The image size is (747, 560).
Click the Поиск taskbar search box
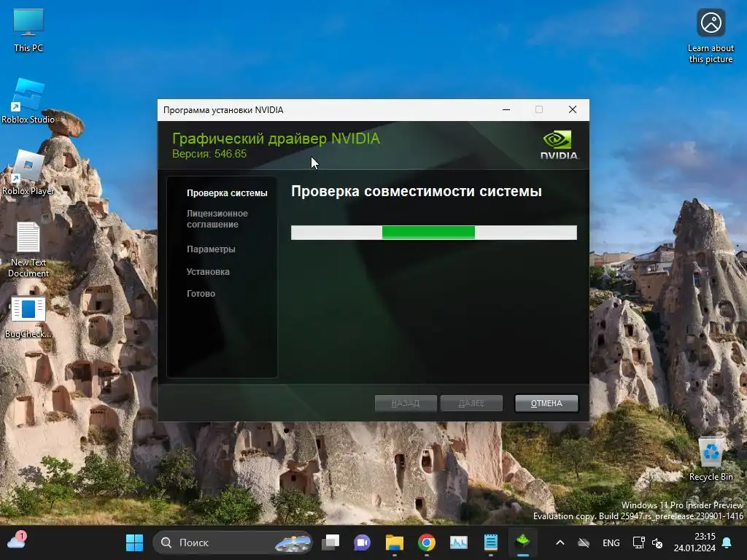pyautogui.click(x=233, y=542)
